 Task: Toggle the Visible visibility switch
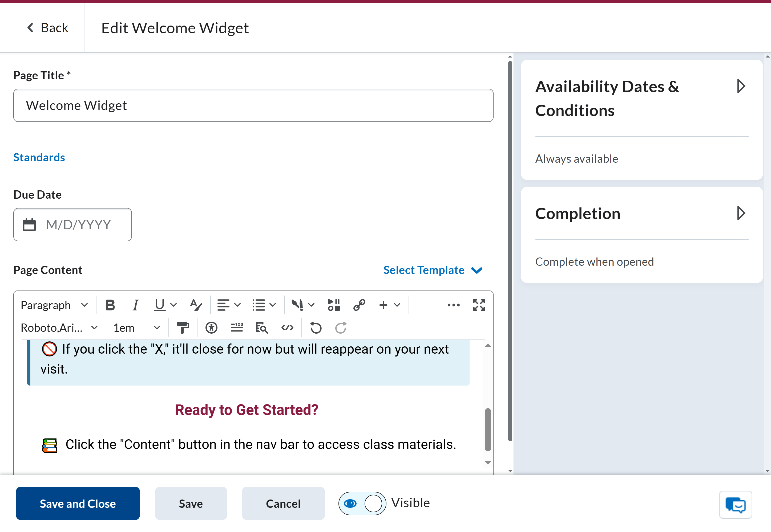[x=362, y=503]
